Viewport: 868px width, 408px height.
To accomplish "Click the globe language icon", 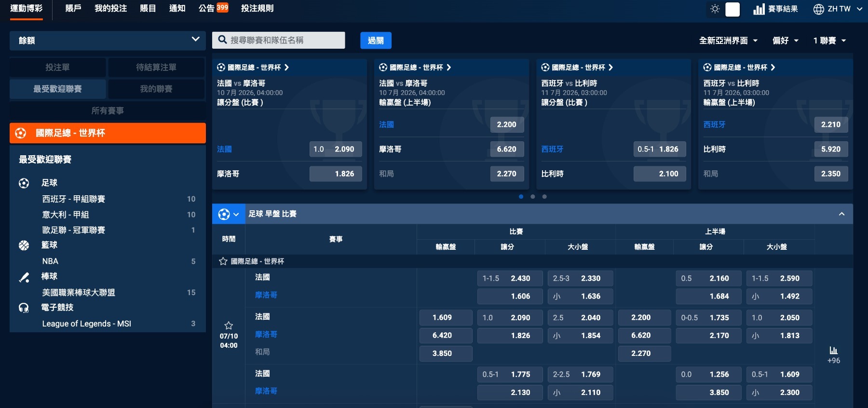I will pos(819,9).
